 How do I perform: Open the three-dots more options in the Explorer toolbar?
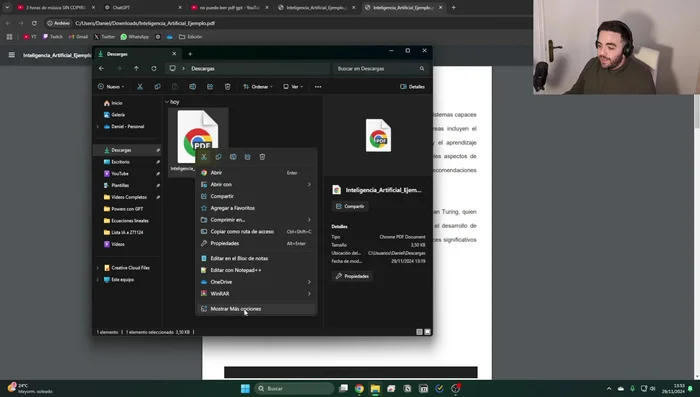tap(318, 87)
